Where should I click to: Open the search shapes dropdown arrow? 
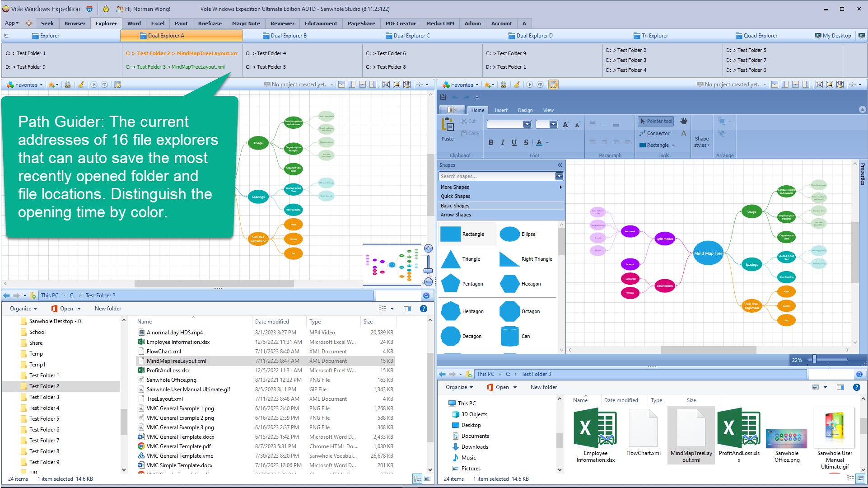[559, 176]
